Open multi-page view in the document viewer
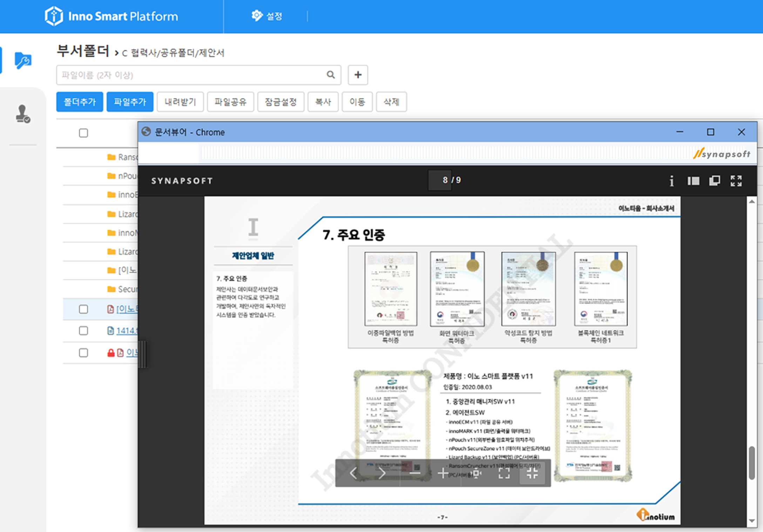Image resolution: width=763 pixels, height=532 pixels. point(715,181)
